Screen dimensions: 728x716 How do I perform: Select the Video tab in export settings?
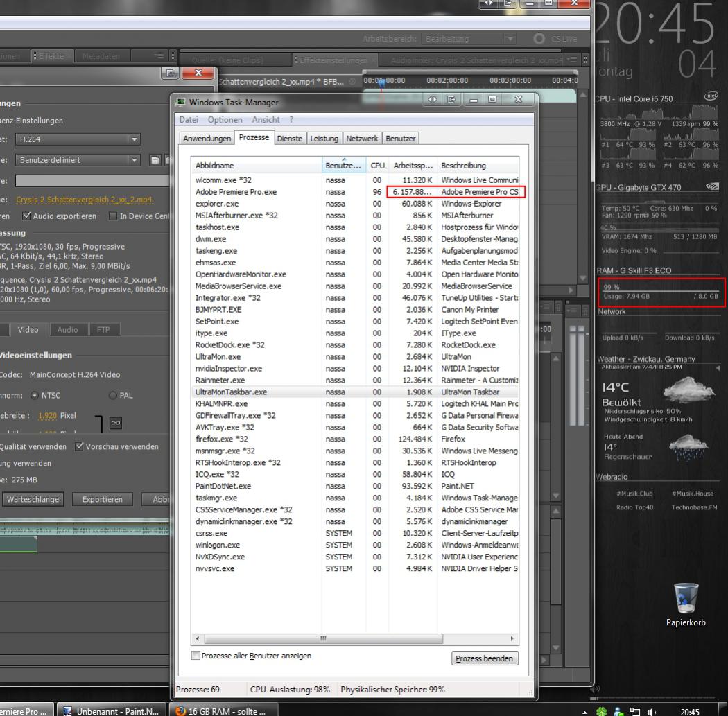(x=28, y=329)
